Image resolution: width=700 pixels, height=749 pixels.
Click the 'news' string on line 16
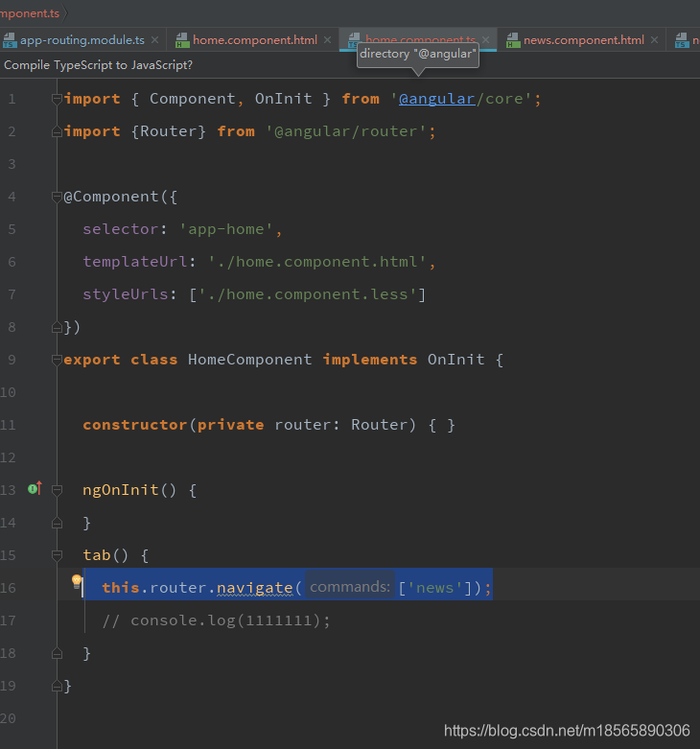pyautogui.click(x=434, y=588)
